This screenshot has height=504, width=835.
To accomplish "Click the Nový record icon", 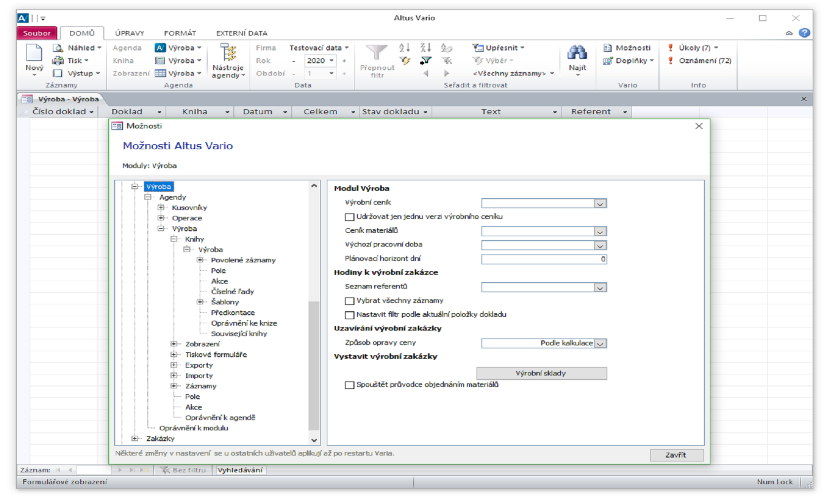I will click(x=34, y=53).
